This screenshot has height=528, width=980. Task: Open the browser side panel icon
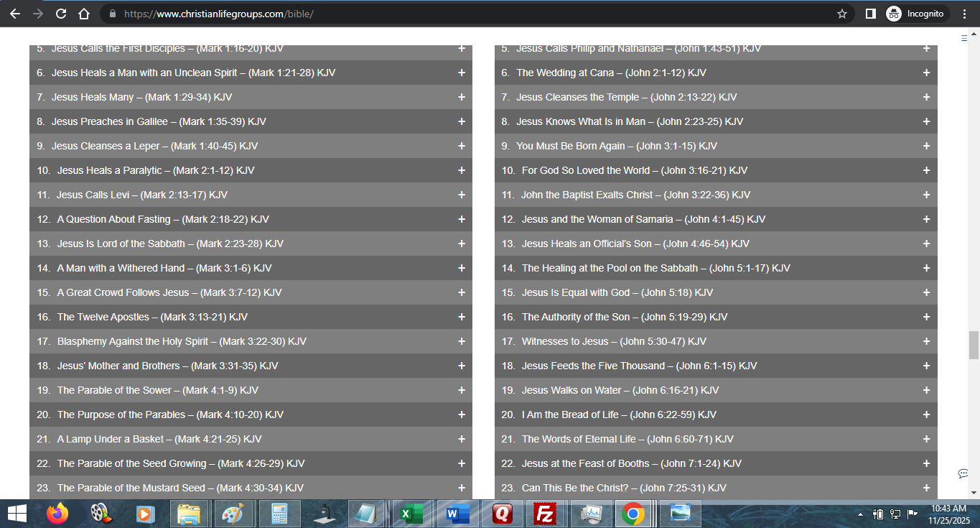point(870,14)
